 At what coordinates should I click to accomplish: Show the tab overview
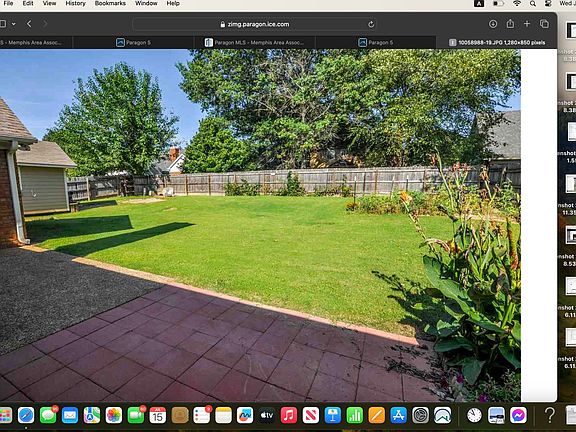click(544, 24)
